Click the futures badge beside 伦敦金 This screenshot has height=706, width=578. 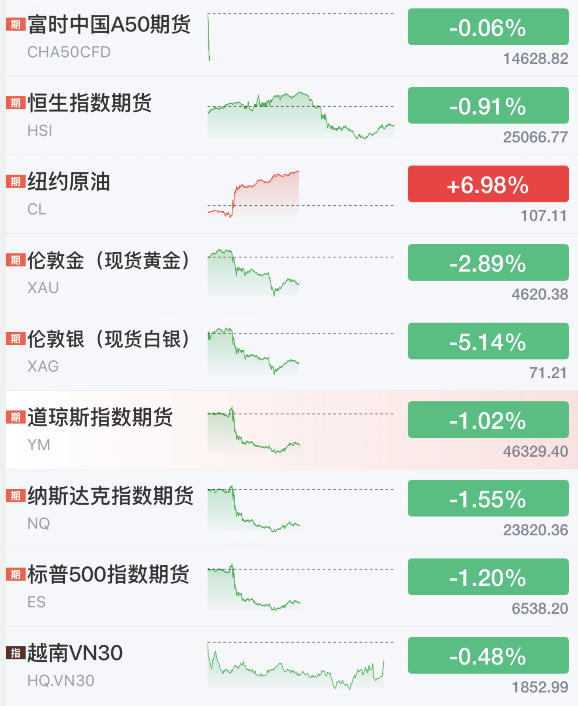15,260
